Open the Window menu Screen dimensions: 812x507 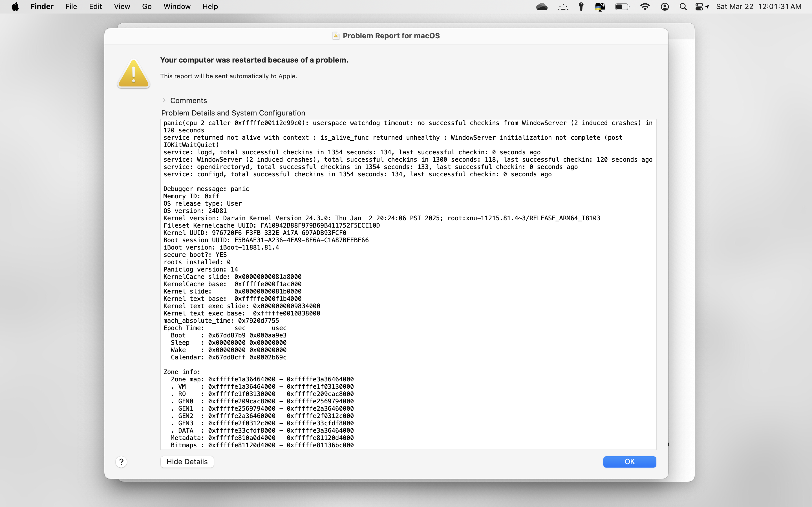click(x=177, y=7)
